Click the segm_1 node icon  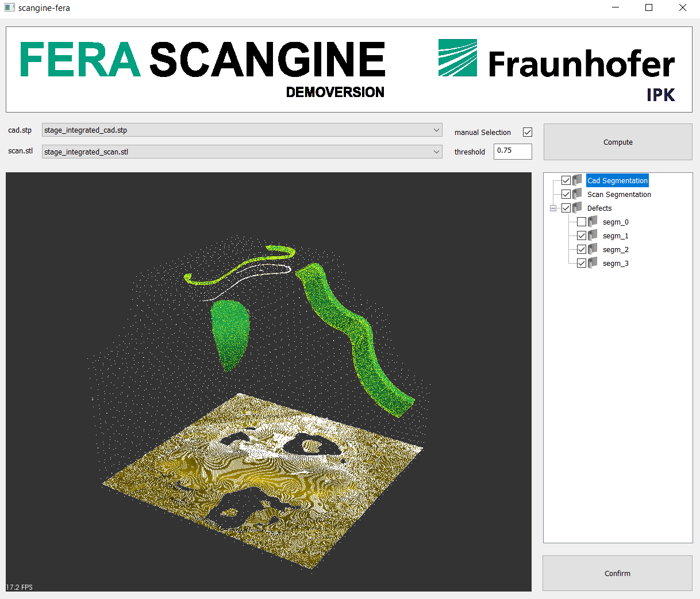pos(593,235)
